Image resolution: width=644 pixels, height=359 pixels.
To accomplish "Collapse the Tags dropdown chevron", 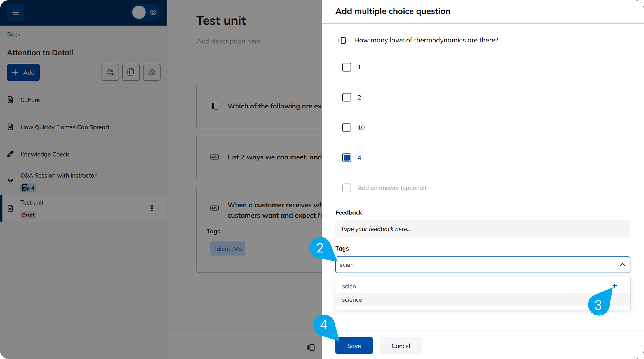I will click(x=622, y=264).
